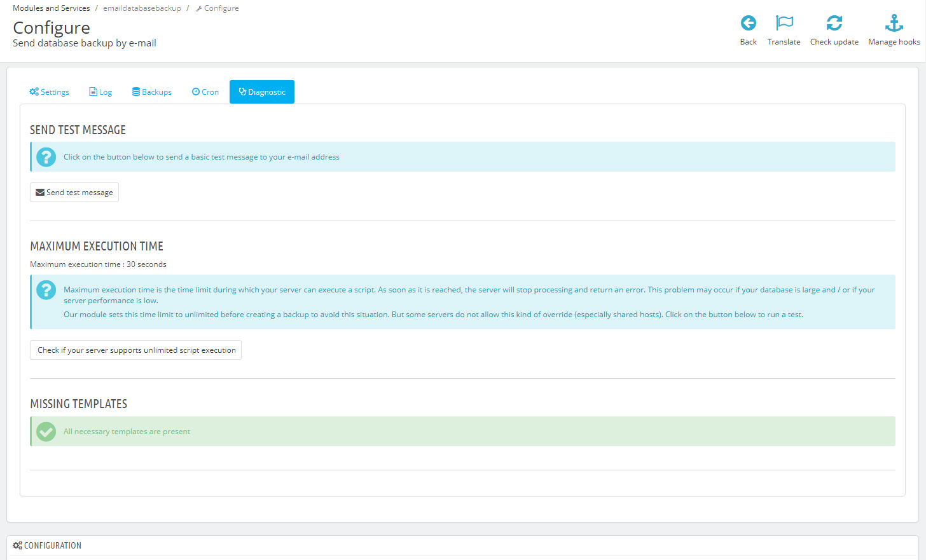Go to the Cron tab
Viewport: 926px width, 560px height.
[205, 92]
